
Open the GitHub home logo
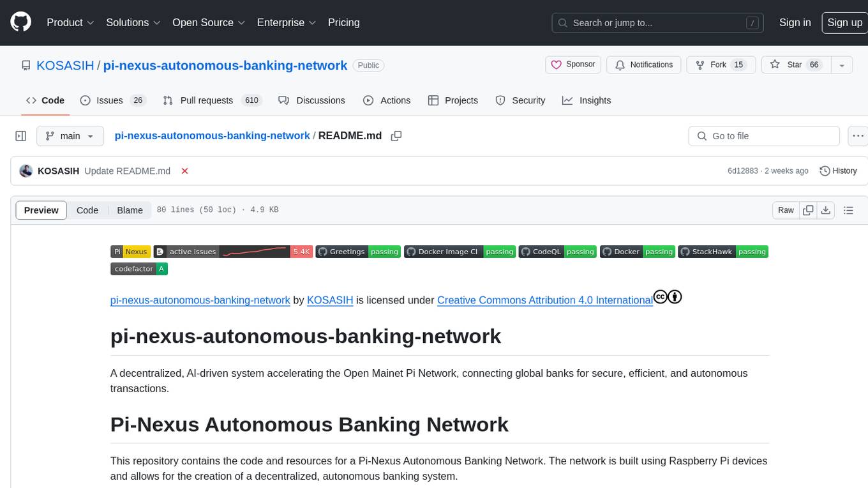(20, 22)
